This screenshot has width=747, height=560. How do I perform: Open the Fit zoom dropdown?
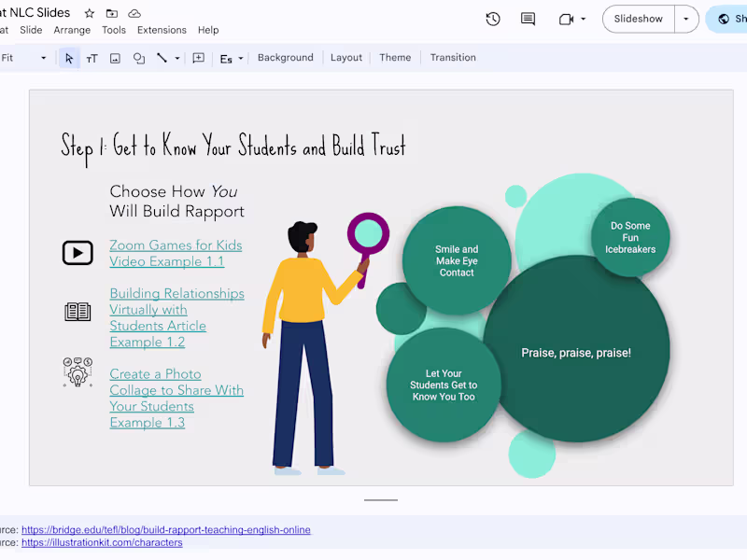point(22,58)
